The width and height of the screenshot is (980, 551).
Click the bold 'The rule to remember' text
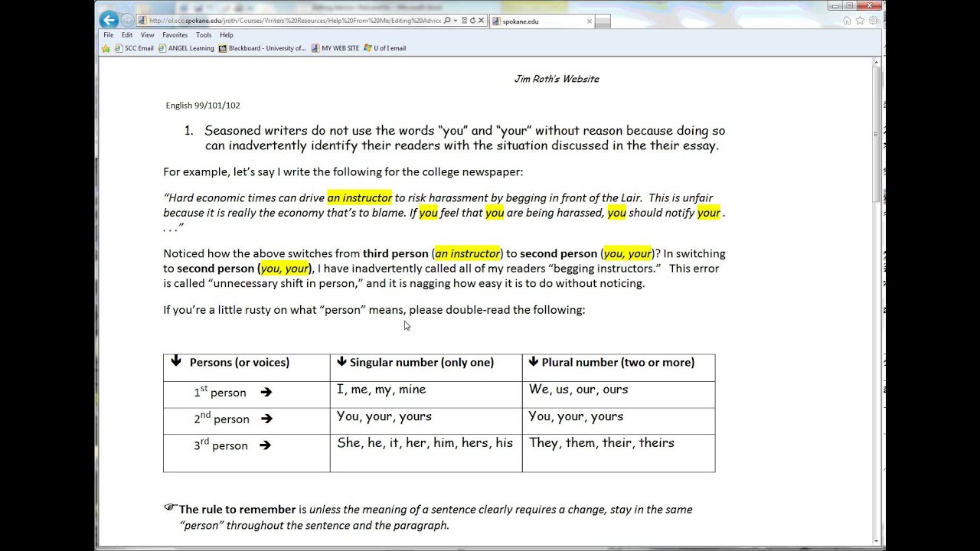coord(237,510)
